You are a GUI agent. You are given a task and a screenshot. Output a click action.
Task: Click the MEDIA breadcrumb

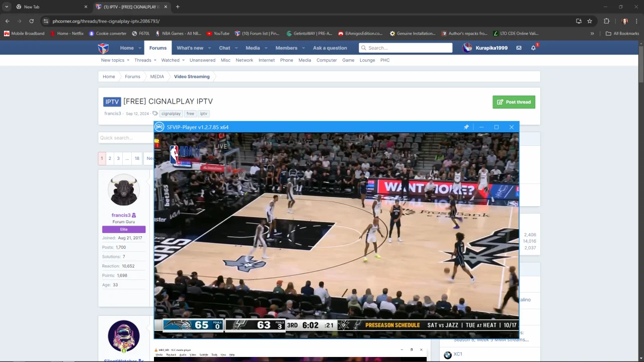(x=157, y=76)
